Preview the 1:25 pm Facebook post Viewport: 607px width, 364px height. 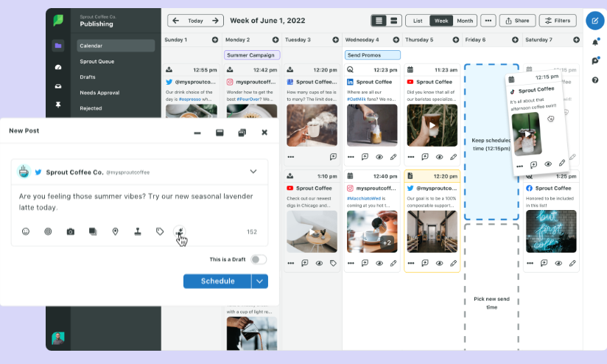coord(558,263)
